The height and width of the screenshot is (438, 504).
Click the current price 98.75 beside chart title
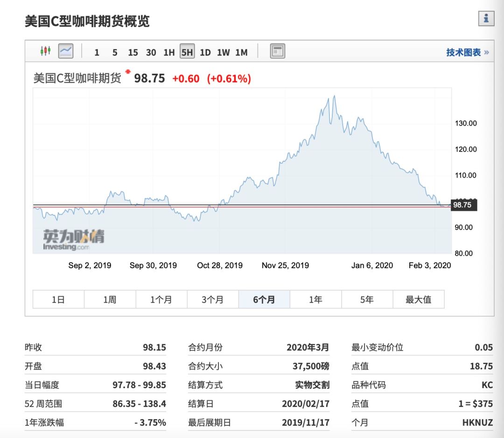pos(149,78)
